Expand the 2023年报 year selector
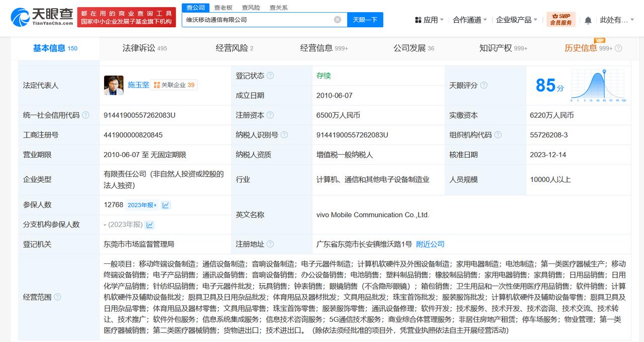The width and height of the screenshot is (644, 342). coord(142,205)
